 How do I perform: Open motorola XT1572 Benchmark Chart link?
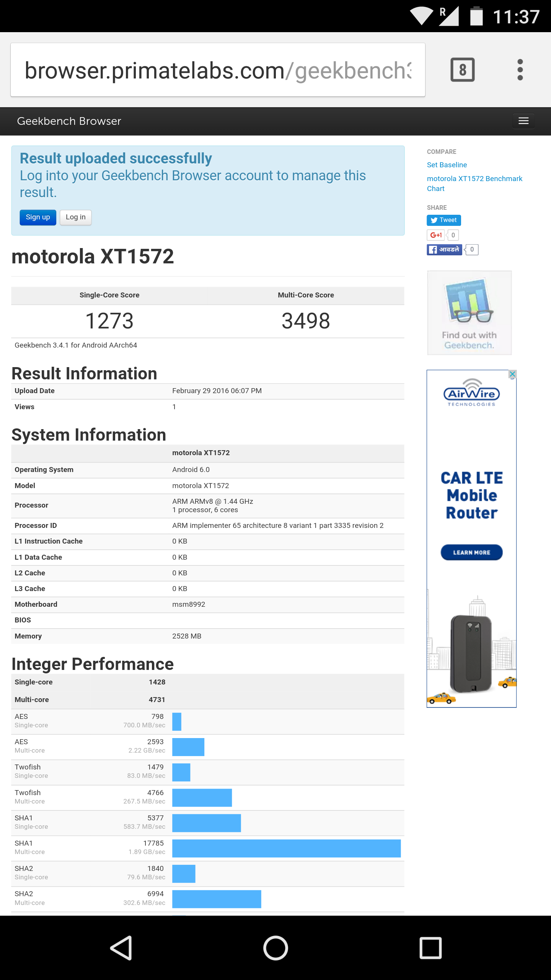point(474,183)
